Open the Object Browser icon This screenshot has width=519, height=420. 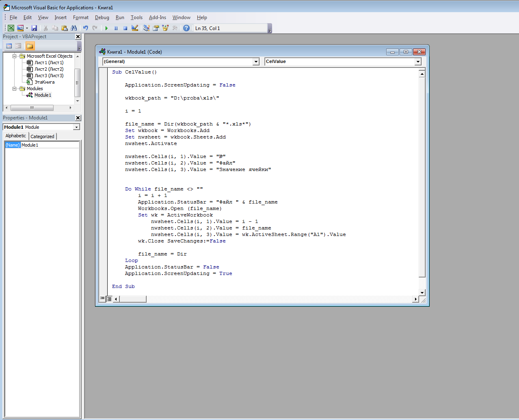click(x=165, y=28)
